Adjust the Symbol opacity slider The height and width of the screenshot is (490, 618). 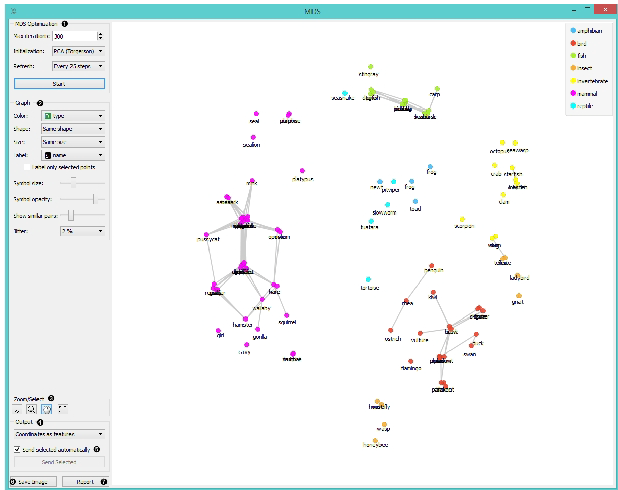(x=94, y=199)
